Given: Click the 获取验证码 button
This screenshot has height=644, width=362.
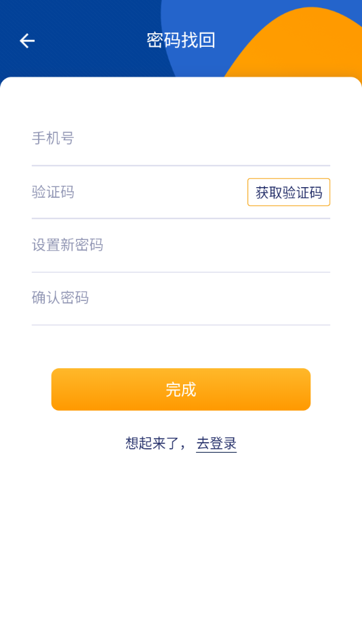Looking at the screenshot, I should click(x=289, y=193).
